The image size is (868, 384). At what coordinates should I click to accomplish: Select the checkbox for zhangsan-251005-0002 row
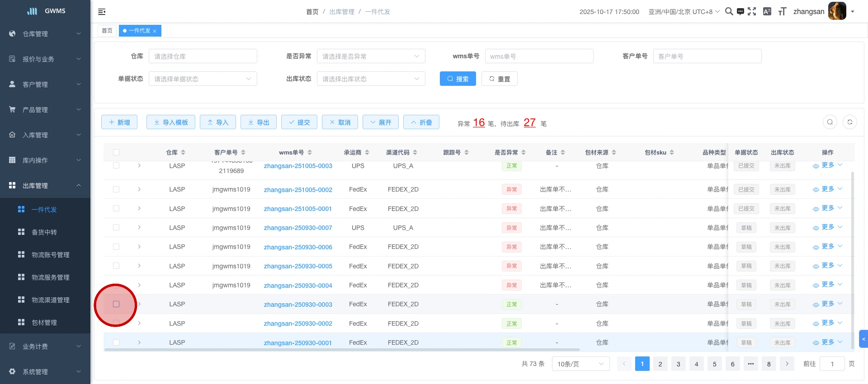point(116,189)
